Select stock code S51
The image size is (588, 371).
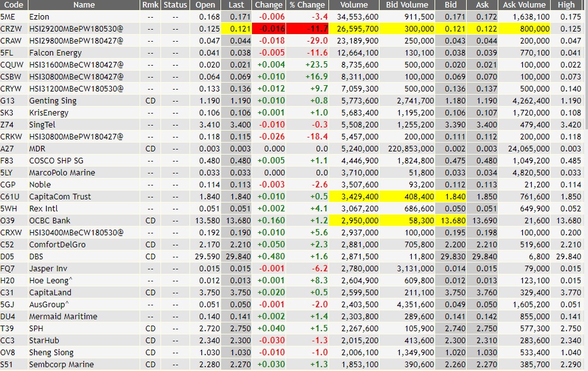(6, 365)
